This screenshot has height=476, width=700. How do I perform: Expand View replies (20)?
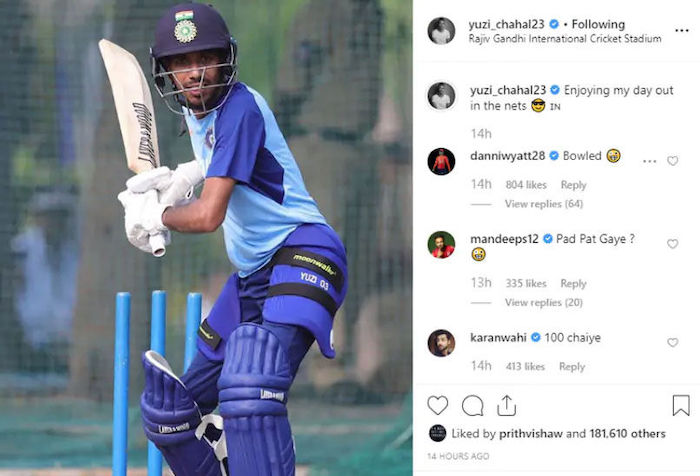(544, 303)
